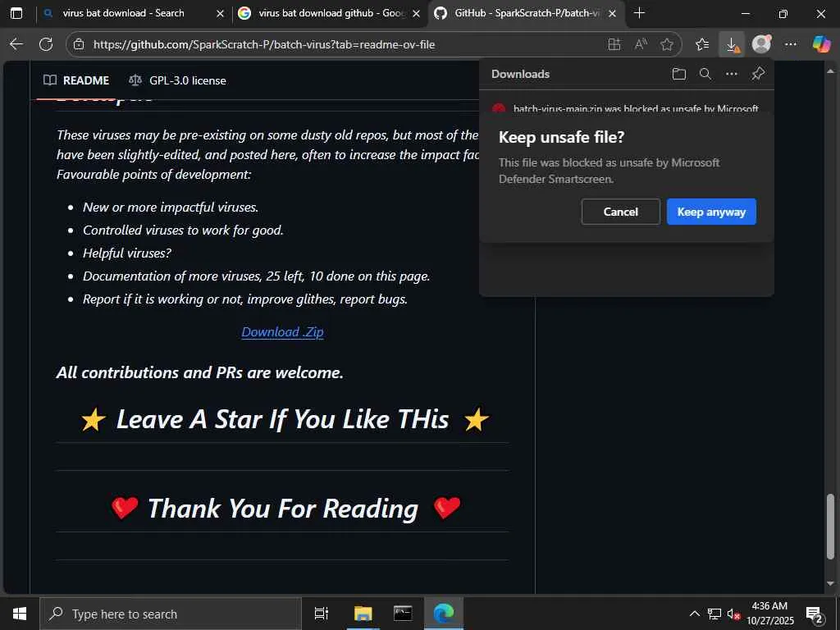Close the 'virus bat download github' tab

pyautogui.click(x=416, y=13)
